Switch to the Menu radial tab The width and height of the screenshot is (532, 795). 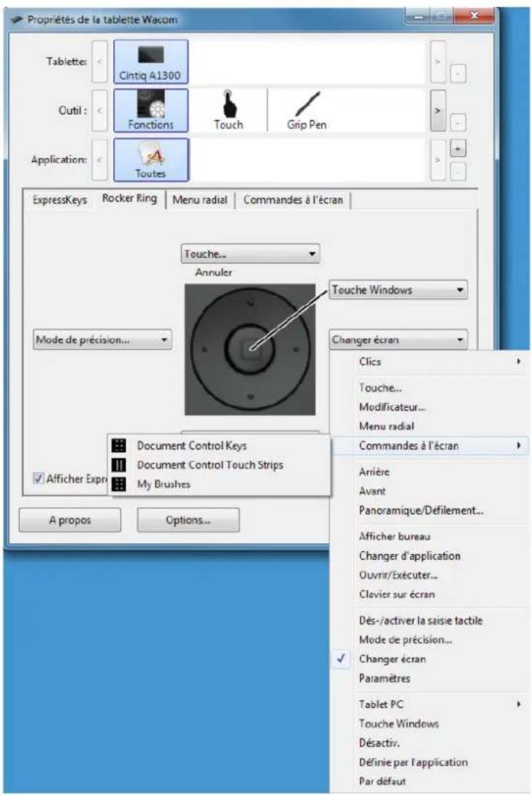[199, 199]
